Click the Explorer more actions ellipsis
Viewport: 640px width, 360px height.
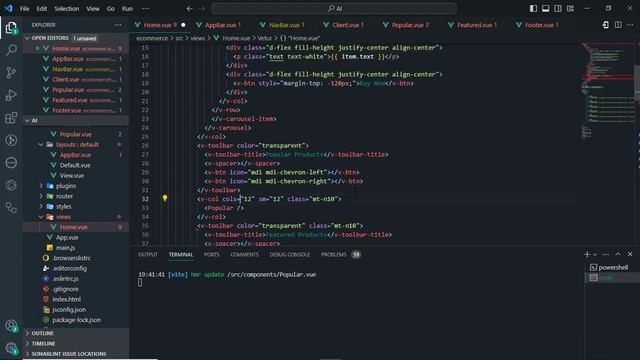[118, 25]
